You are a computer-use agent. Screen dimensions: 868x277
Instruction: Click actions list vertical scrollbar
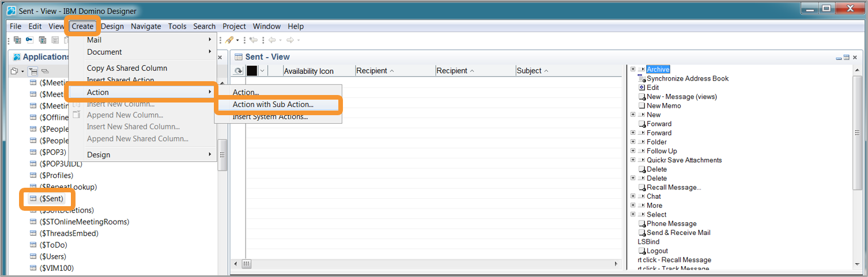coord(858,132)
